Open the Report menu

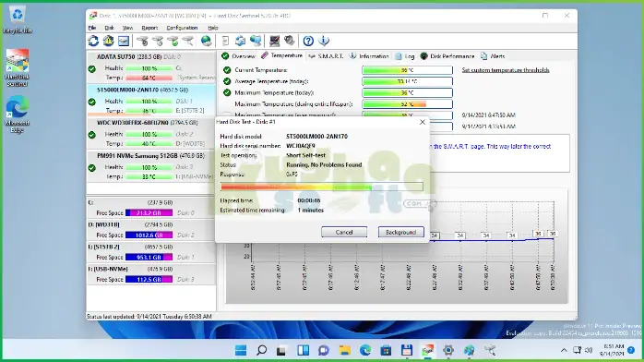pos(149,28)
